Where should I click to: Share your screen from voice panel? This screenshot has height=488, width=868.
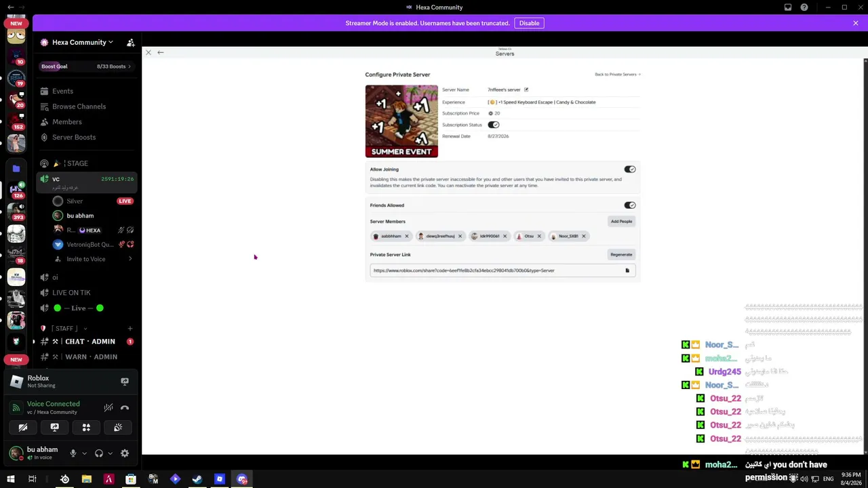click(x=55, y=428)
